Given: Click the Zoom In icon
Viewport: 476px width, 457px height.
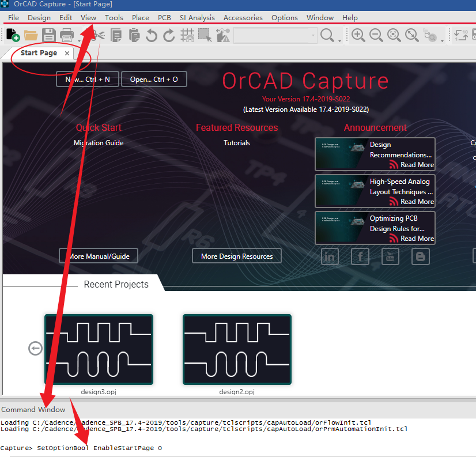Looking at the screenshot, I should point(358,35).
